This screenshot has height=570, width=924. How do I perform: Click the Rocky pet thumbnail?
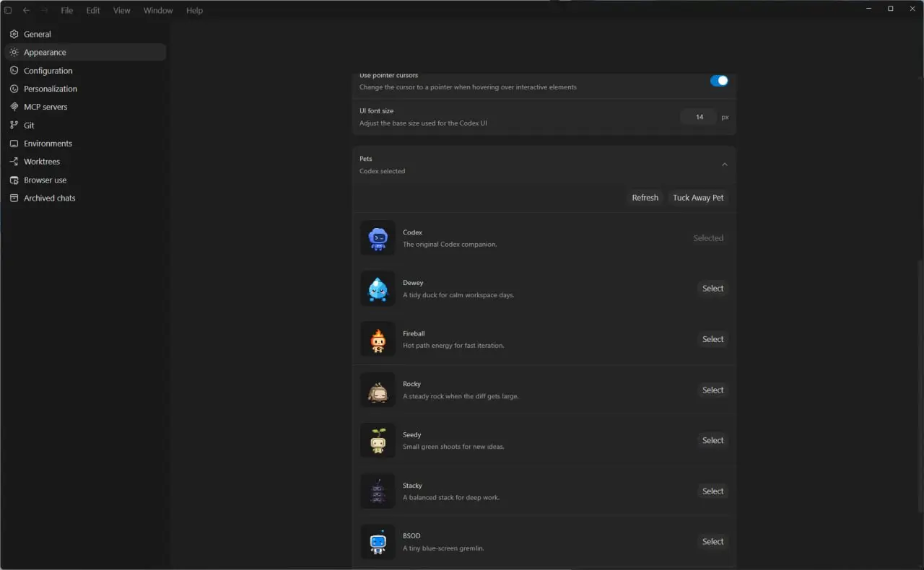(378, 390)
